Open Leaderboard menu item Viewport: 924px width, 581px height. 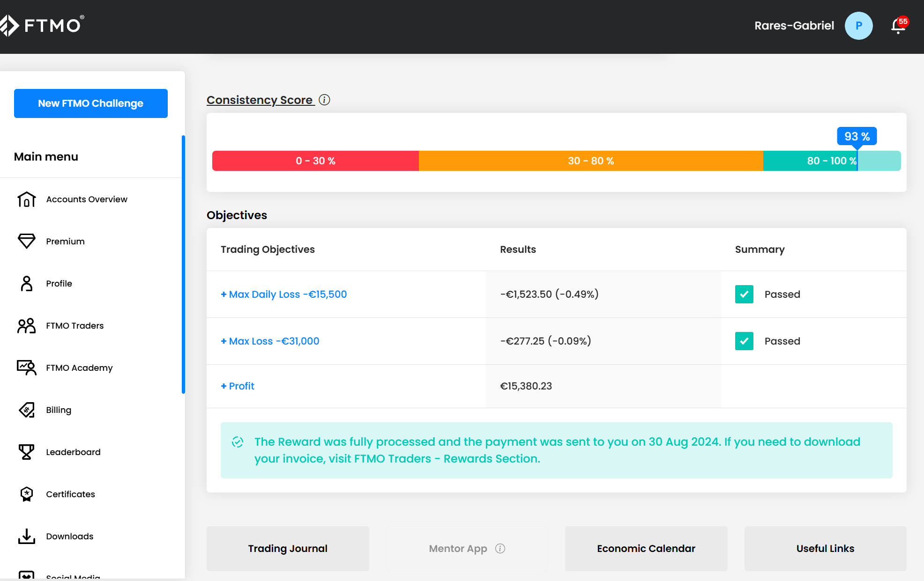pyautogui.click(x=73, y=452)
